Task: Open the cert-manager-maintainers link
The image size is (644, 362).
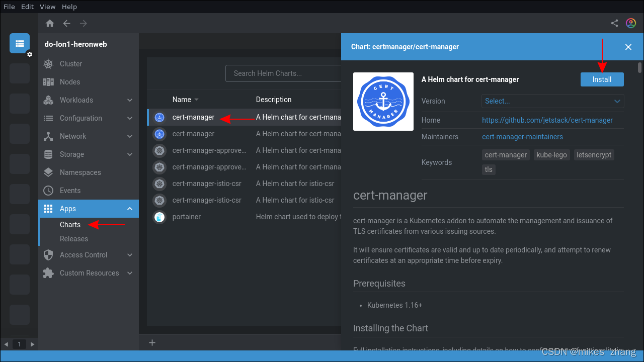Action: (522, 137)
